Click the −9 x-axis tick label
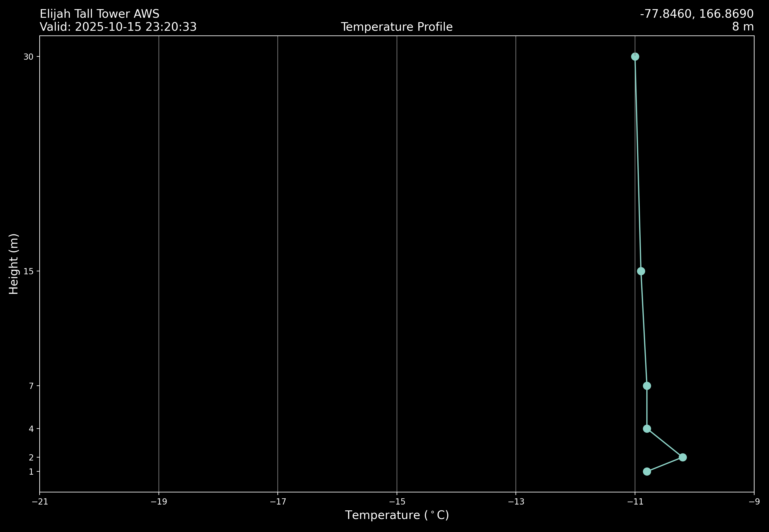 point(754,502)
